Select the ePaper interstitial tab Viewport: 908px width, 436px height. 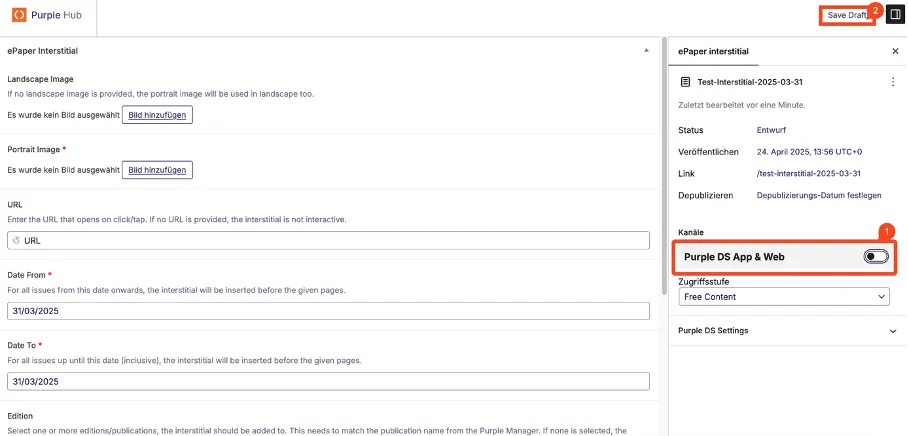pyautogui.click(x=713, y=52)
